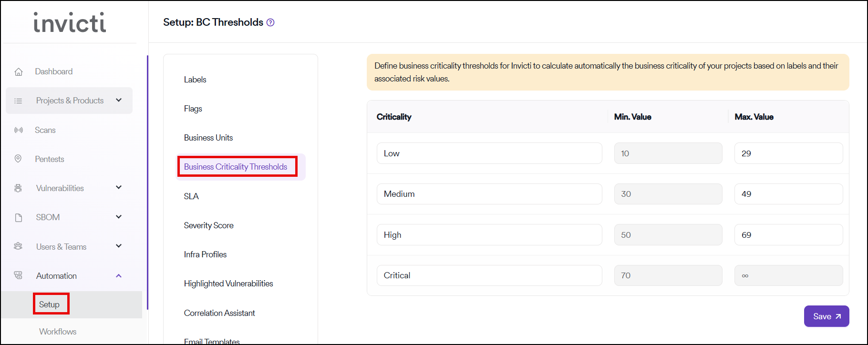The image size is (868, 345).
Task: Click the Projects & Products list icon
Action: point(18,101)
